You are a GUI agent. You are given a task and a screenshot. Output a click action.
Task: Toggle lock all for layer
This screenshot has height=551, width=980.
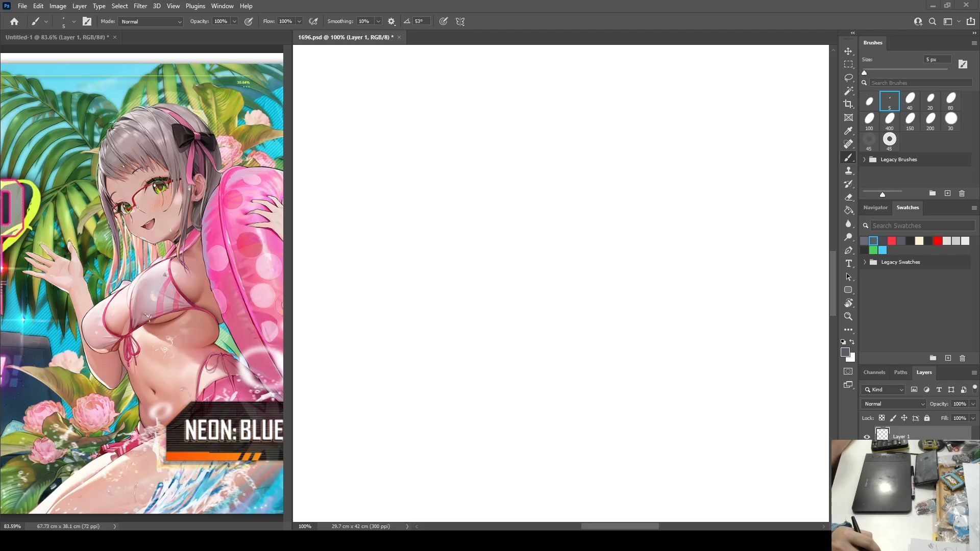[x=927, y=418]
